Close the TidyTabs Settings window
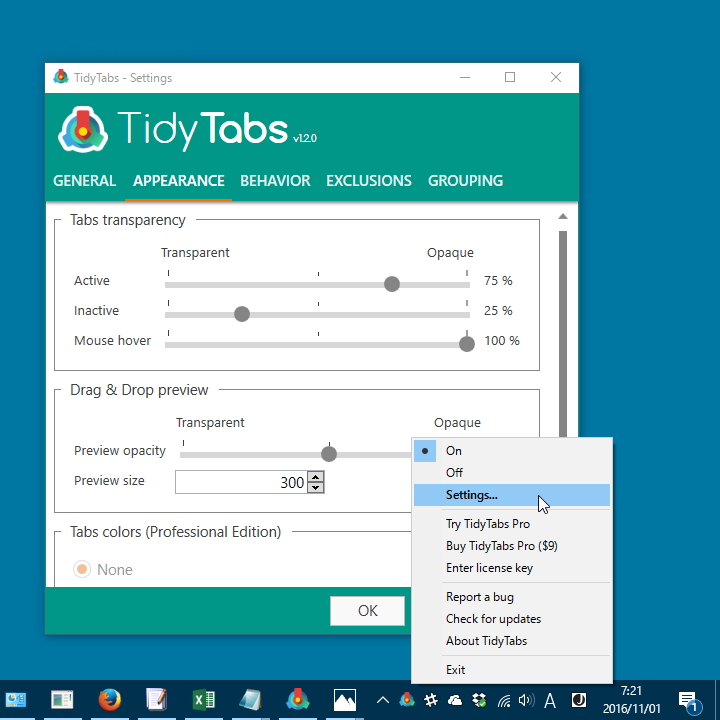720x720 pixels. tap(556, 77)
